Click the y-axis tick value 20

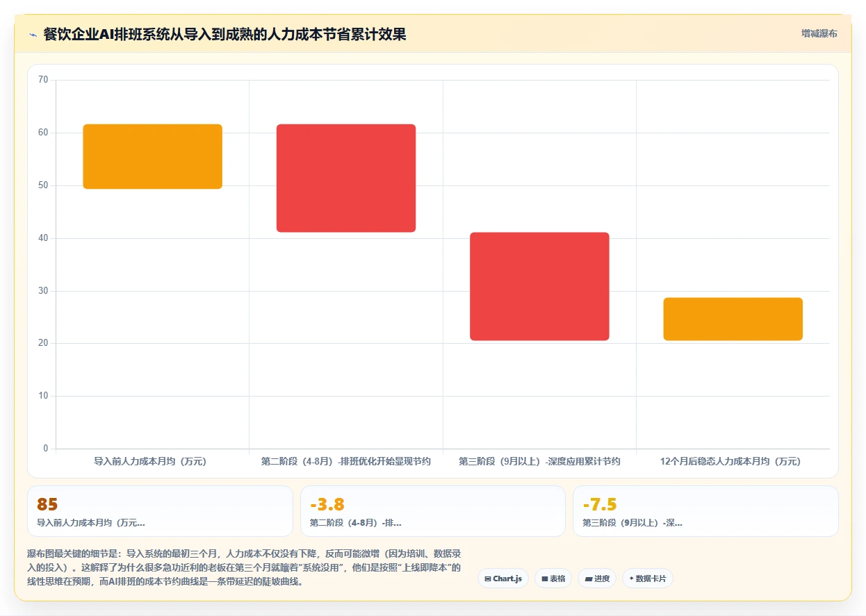coord(43,343)
